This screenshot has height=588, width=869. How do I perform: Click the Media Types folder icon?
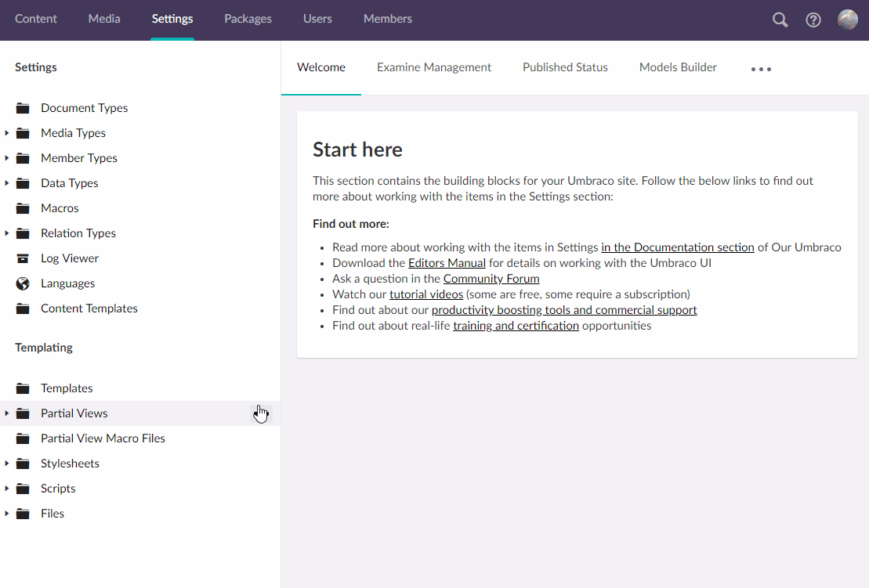point(23,133)
